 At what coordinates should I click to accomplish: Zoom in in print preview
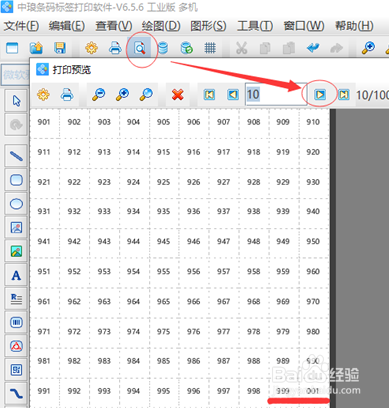pyautogui.click(x=122, y=95)
